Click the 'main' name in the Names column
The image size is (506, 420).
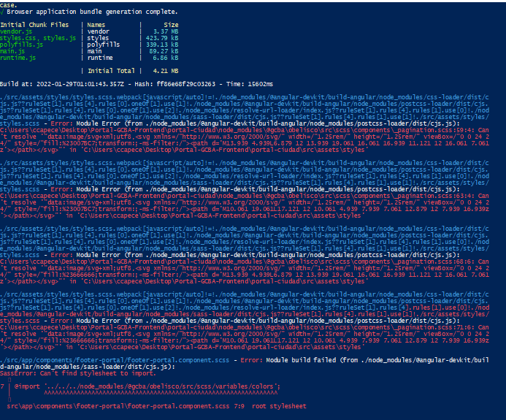click(x=94, y=51)
